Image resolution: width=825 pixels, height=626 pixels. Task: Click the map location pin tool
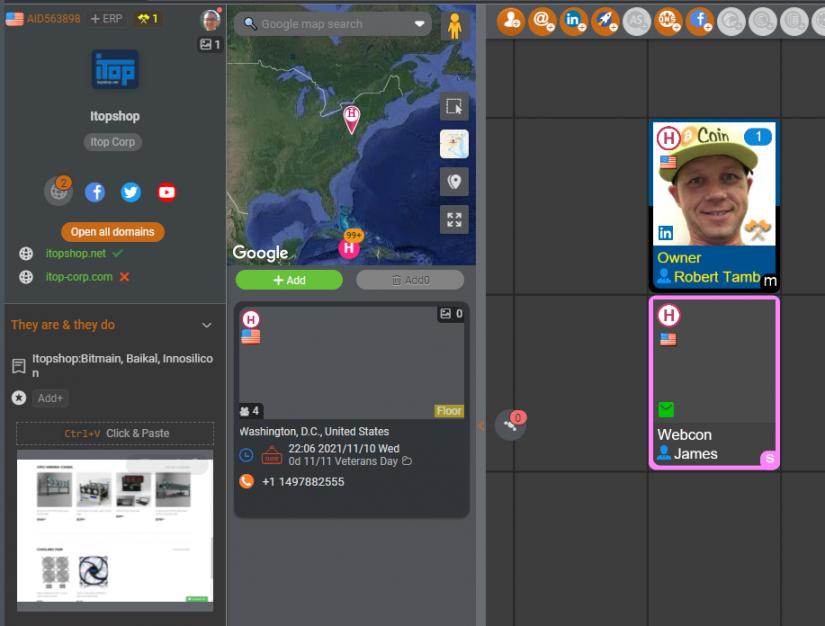tap(454, 181)
